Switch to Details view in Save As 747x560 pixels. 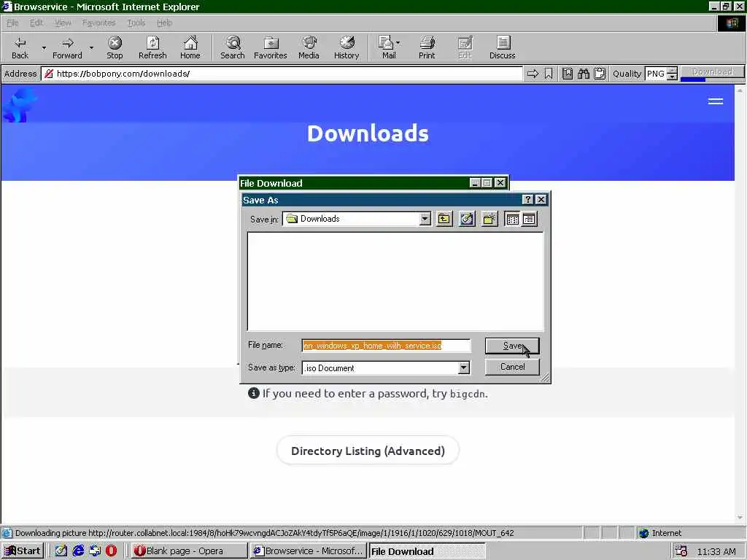click(x=529, y=219)
